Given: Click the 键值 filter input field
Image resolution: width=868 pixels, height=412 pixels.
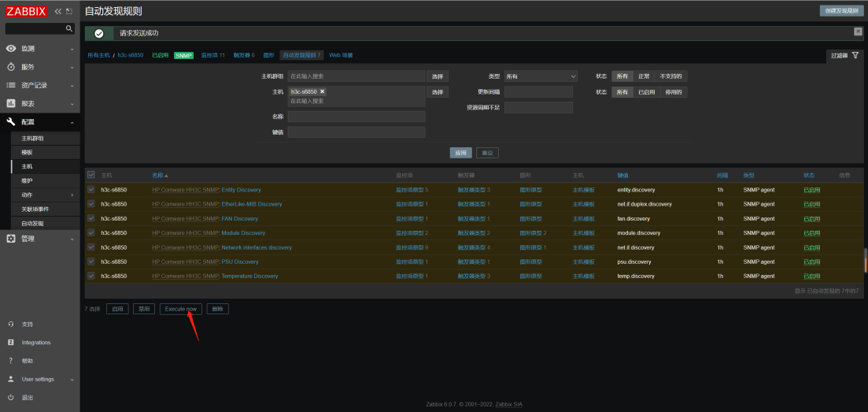Looking at the screenshot, I should tap(356, 132).
